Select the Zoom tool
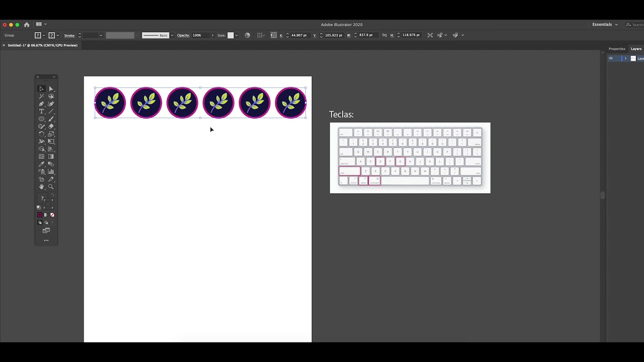 point(51,187)
